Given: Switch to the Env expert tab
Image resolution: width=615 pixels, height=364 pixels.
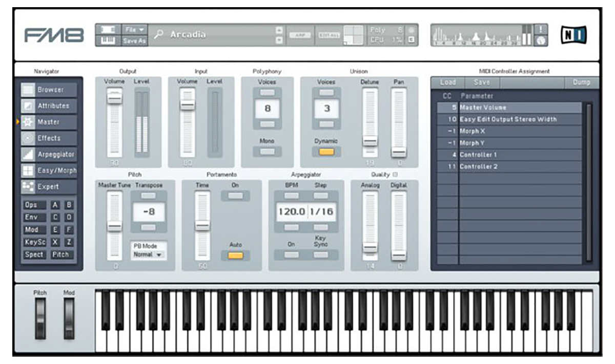Looking at the screenshot, I should (x=34, y=217).
